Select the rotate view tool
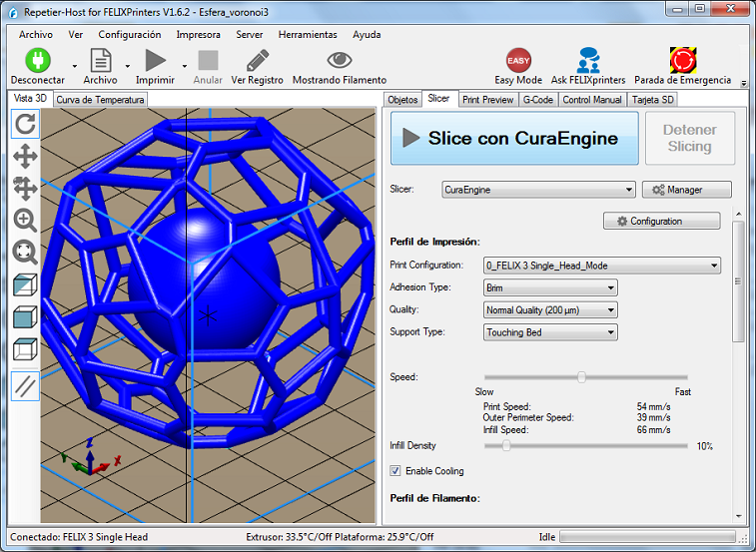This screenshot has width=756, height=552. point(25,124)
